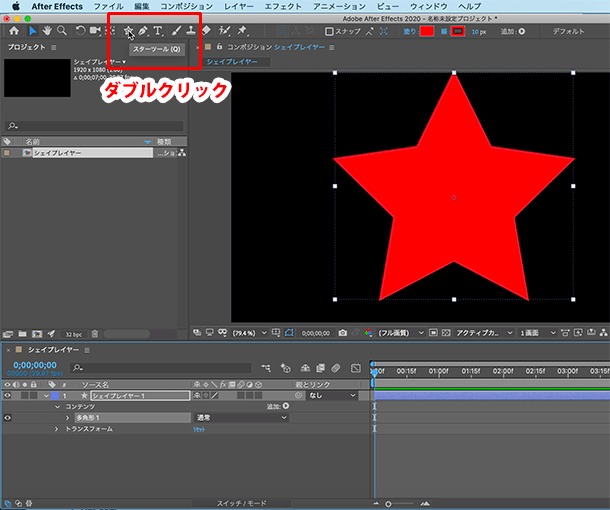Select the Pen tool
610x510 pixels.
tap(143, 30)
